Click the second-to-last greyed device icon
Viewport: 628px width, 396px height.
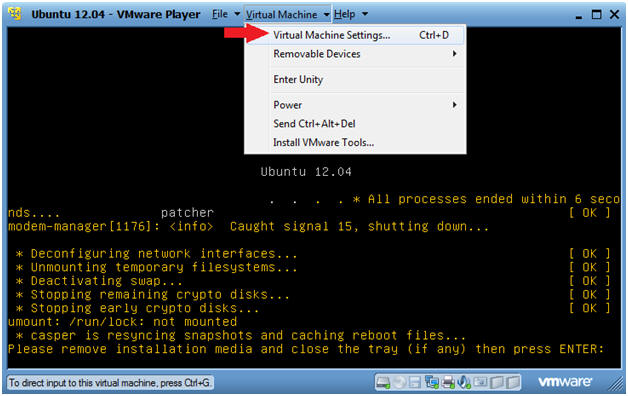tap(497, 382)
